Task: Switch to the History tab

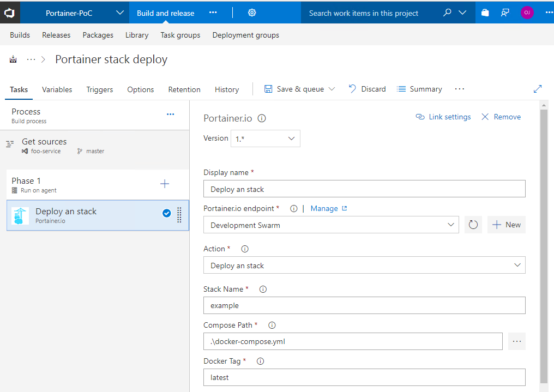Action: click(227, 90)
